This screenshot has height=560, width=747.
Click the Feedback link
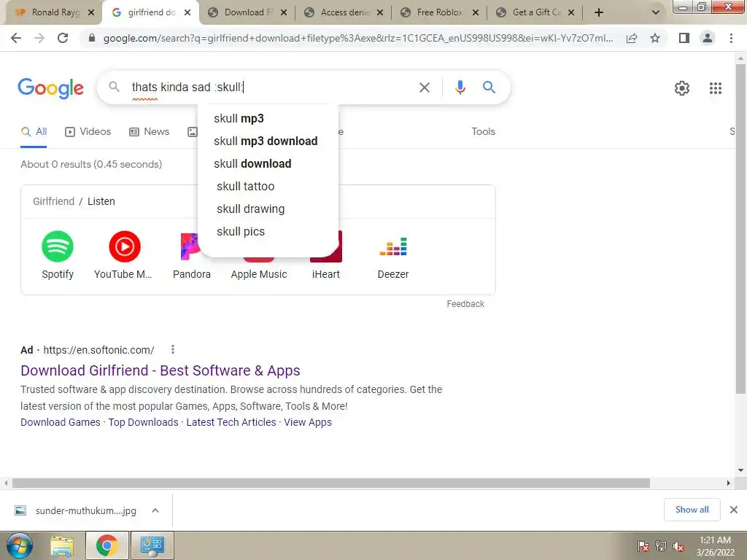[465, 304]
